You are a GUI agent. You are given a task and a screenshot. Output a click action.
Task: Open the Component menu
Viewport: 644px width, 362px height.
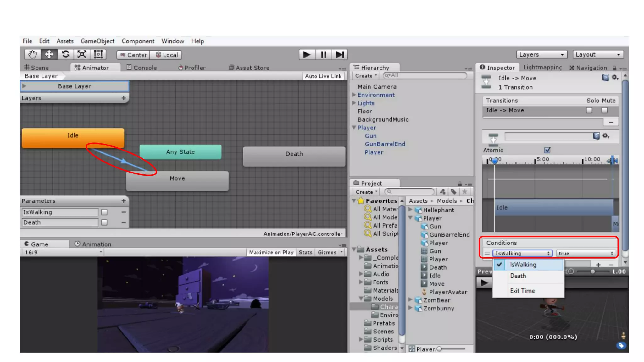(138, 41)
